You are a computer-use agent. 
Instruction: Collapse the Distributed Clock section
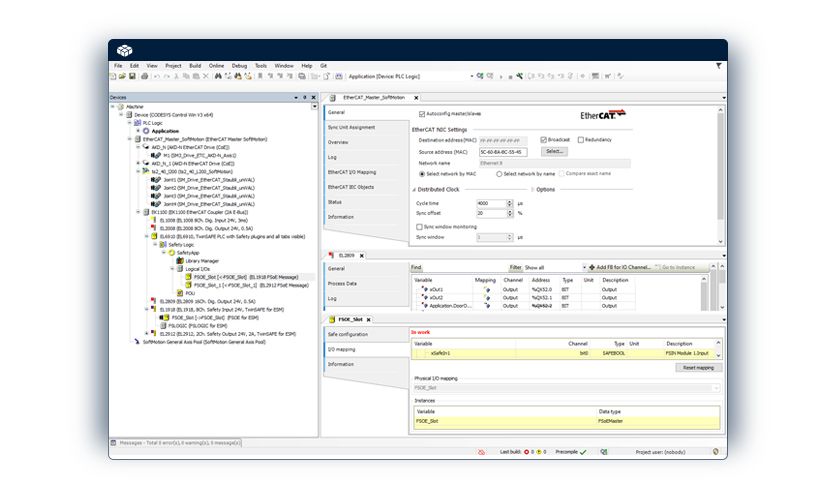(x=414, y=189)
